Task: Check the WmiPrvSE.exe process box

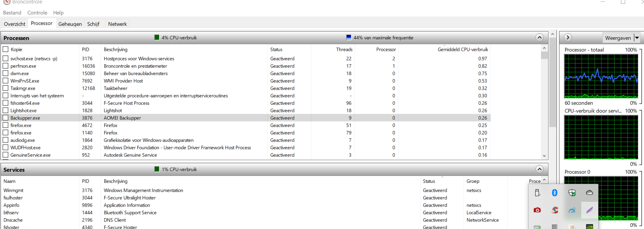Action: pyautogui.click(x=6, y=81)
